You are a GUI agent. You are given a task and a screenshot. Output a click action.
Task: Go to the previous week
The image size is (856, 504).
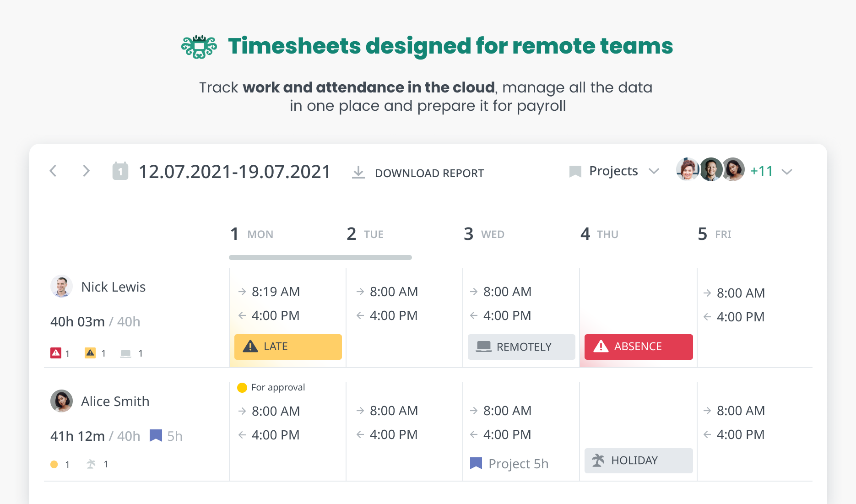(x=53, y=171)
